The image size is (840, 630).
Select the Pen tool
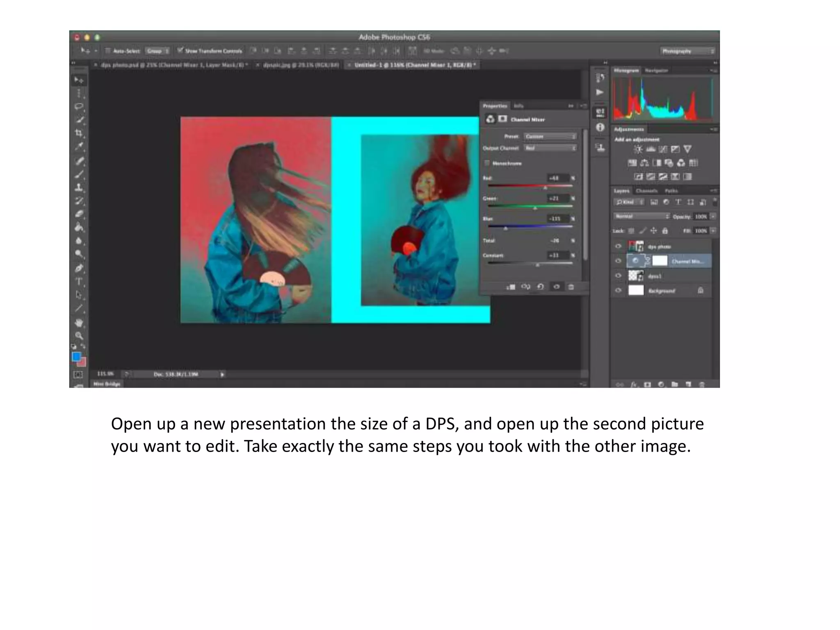click(x=78, y=268)
